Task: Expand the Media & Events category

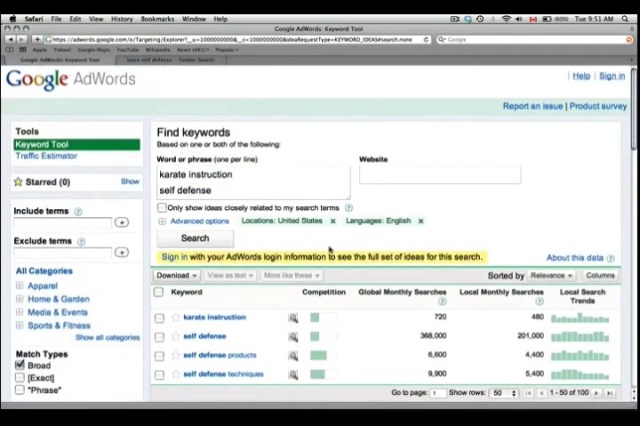Action: pos(19,312)
